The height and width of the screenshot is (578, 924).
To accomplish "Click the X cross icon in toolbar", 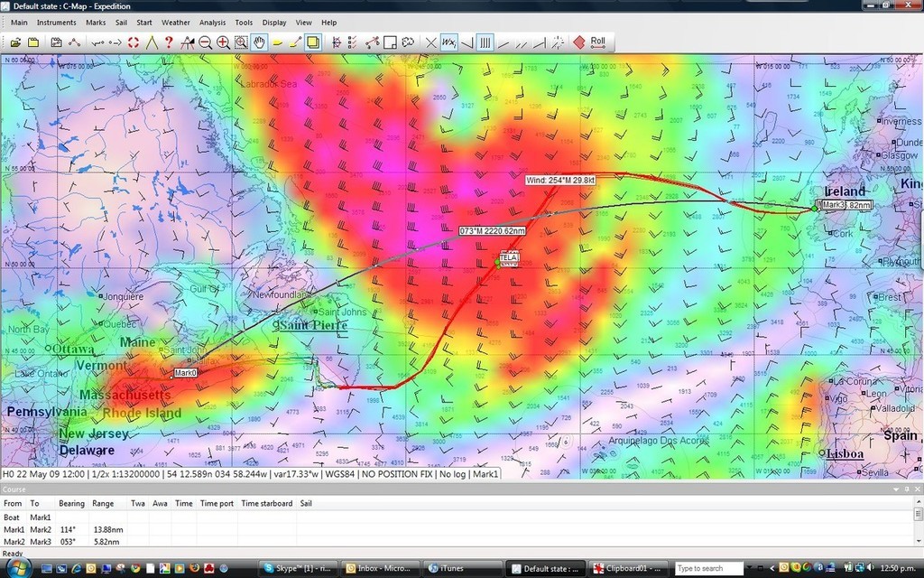I will [430, 42].
